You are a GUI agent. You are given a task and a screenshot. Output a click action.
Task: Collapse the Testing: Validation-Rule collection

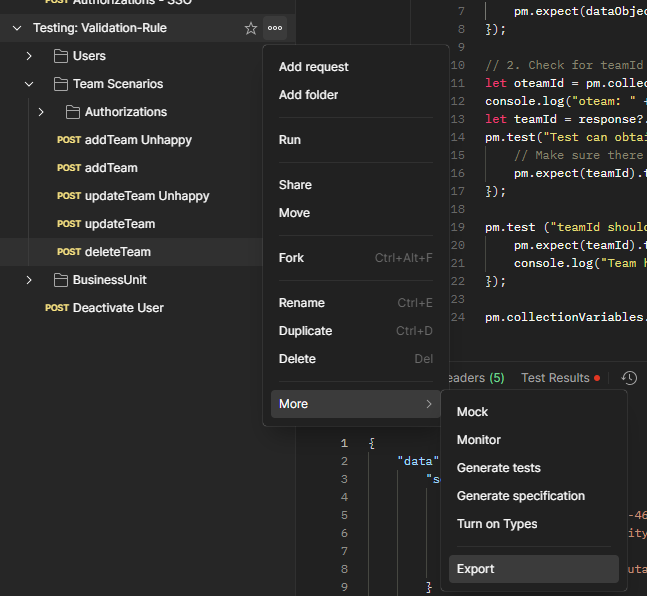pos(17,28)
